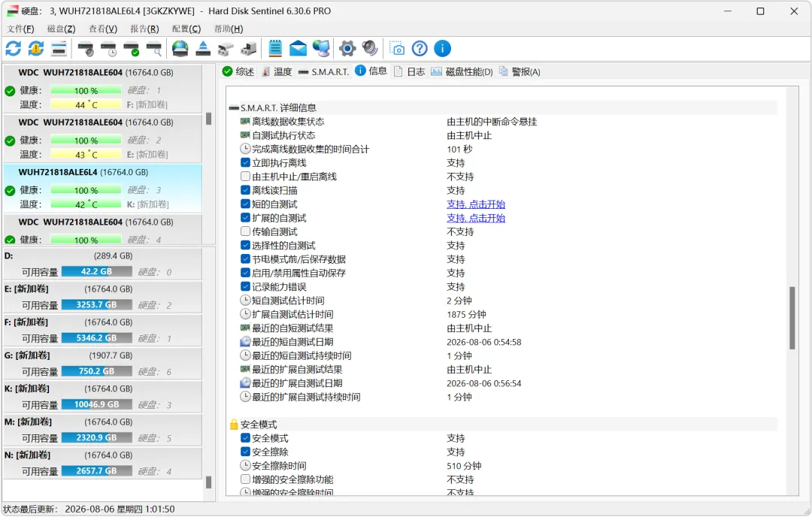The height and width of the screenshot is (517, 812).
Task: Select the first WDC WUH721818ALE604 disk entry
Action: (102, 88)
